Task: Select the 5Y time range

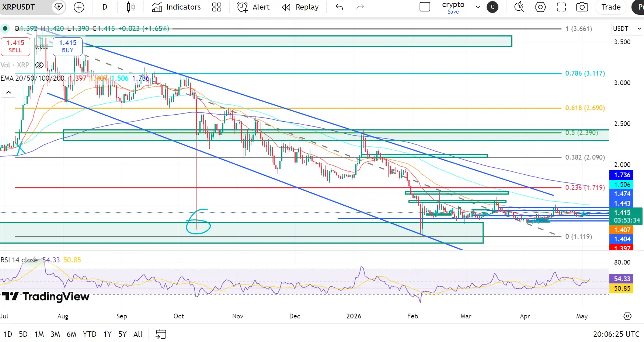Action: [122, 334]
